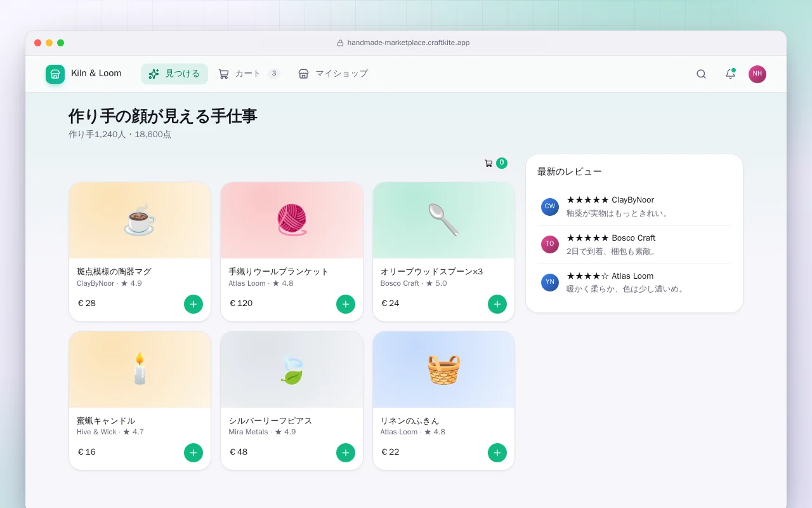
Task: Switch to the 見つける tab
Action: (x=174, y=74)
